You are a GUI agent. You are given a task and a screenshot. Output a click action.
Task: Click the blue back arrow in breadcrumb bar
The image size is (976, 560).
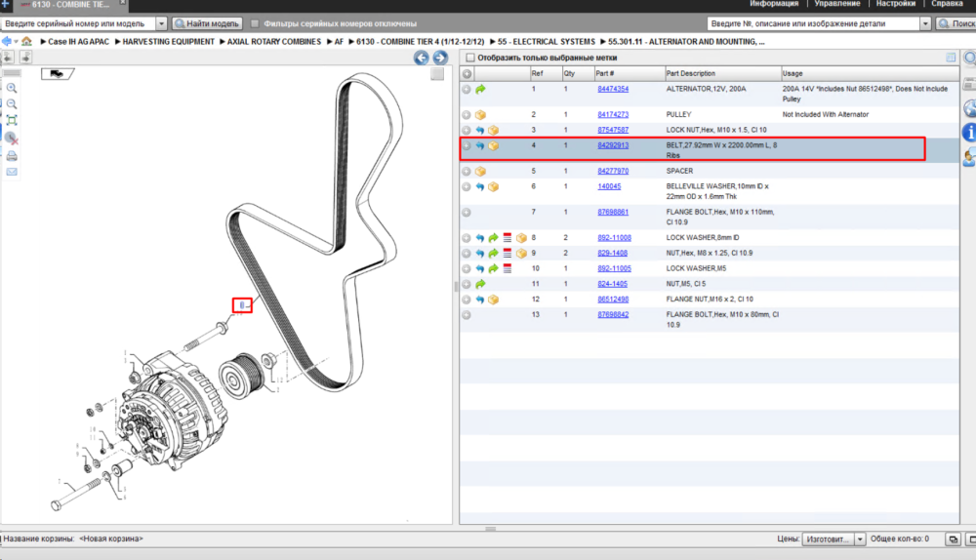tap(6, 41)
